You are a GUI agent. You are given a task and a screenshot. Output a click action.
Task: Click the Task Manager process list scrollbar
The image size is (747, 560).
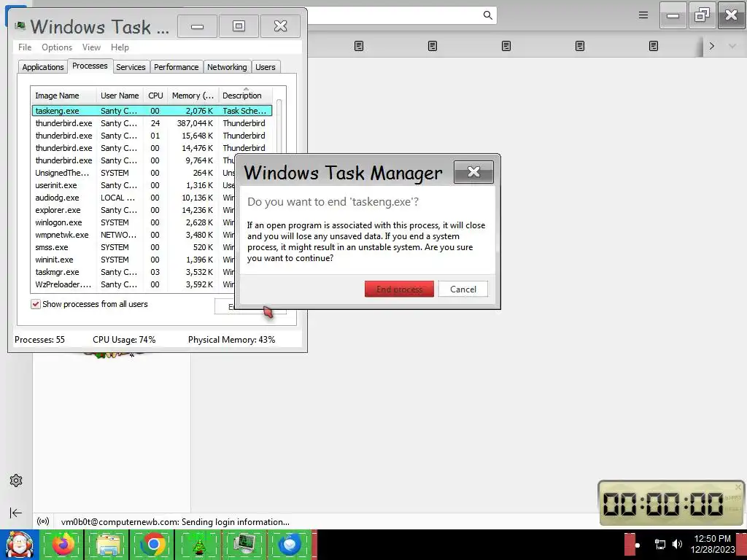coord(279,125)
